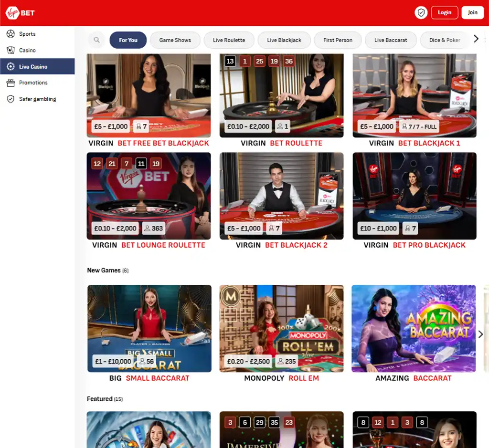Screen dimensions: 489x448
Task: Click the Virgin Bet Lounge Roulette title
Action: [149, 245]
